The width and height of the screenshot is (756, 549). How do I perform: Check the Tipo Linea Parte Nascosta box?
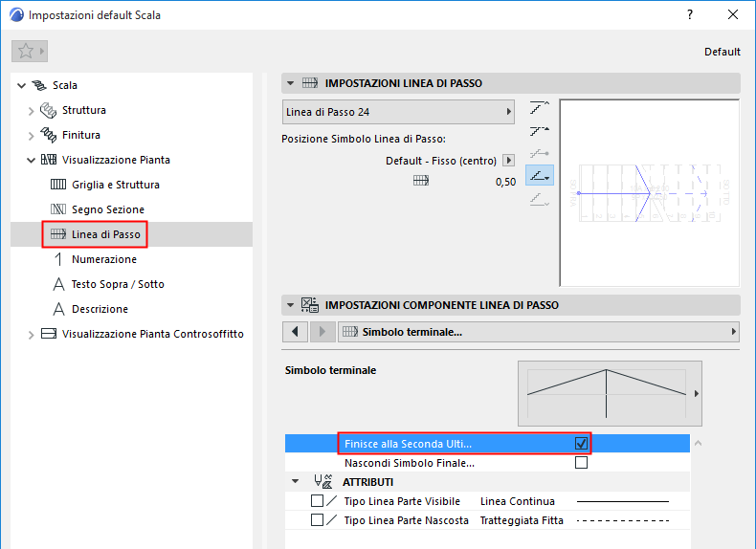[317, 520]
